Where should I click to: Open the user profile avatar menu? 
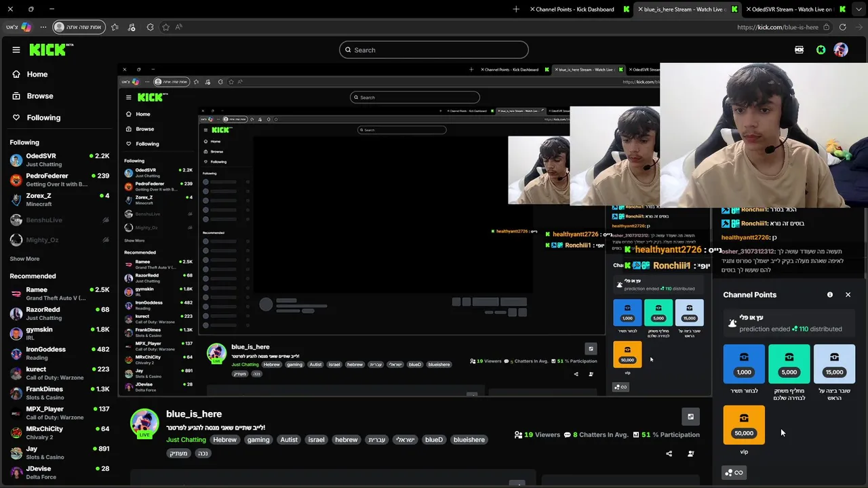tap(841, 49)
